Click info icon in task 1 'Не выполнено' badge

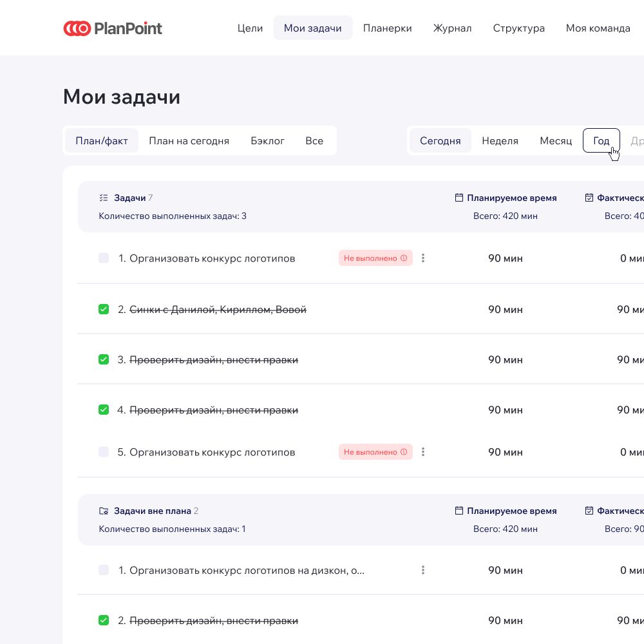(404, 258)
